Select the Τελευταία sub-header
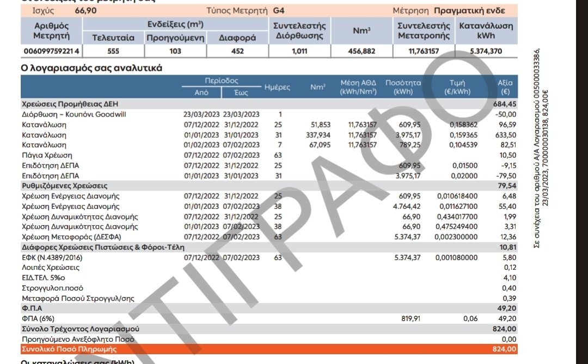 pyautogui.click(x=113, y=38)
